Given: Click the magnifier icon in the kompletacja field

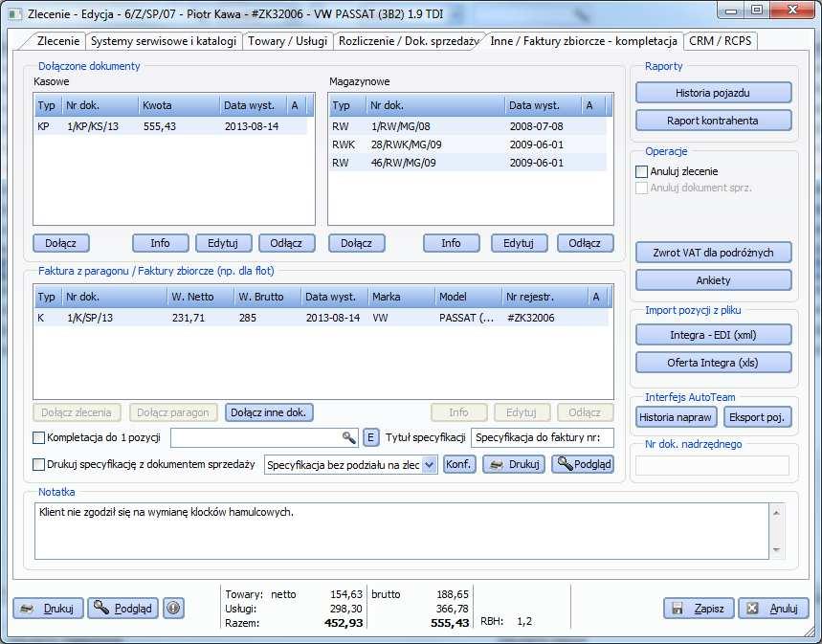Looking at the screenshot, I should point(348,438).
